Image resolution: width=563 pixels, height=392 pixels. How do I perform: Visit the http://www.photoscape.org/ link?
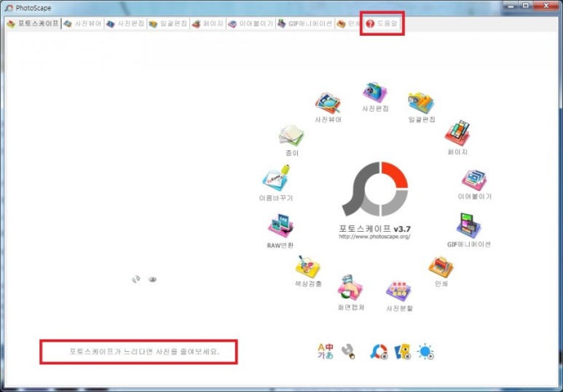point(374,237)
